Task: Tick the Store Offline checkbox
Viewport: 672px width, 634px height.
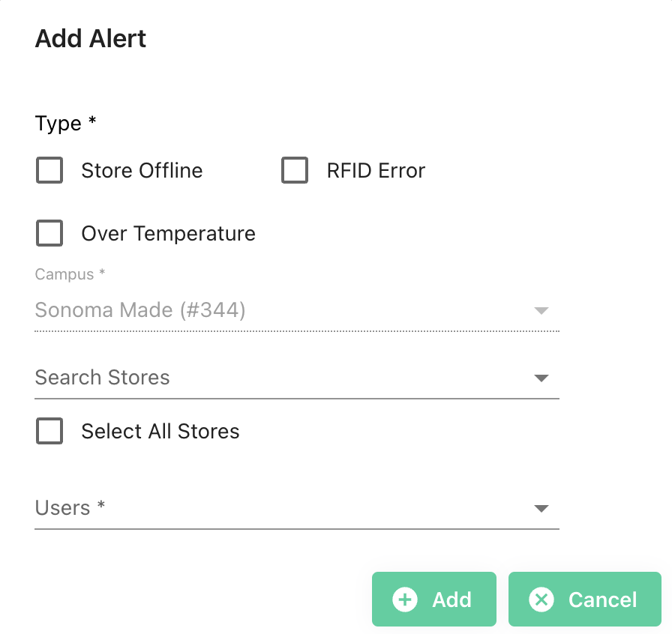Action: click(x=49, y=170)
